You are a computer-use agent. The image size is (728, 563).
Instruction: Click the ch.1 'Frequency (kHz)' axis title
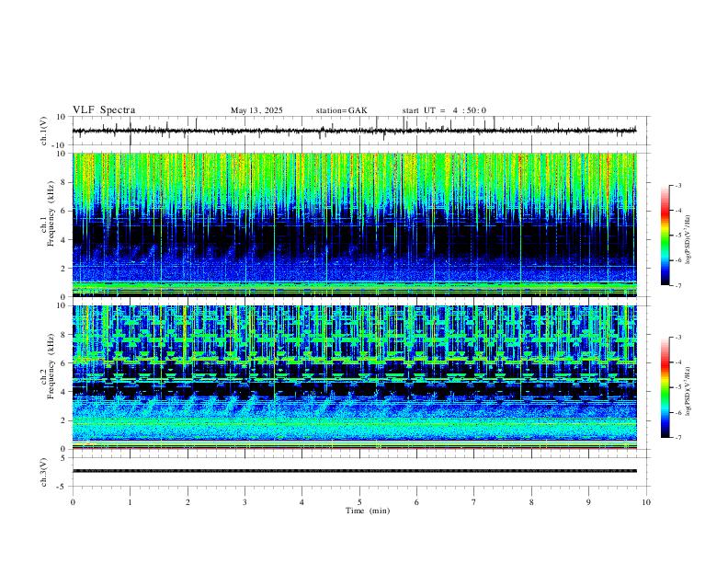click(x=51, y=213)
